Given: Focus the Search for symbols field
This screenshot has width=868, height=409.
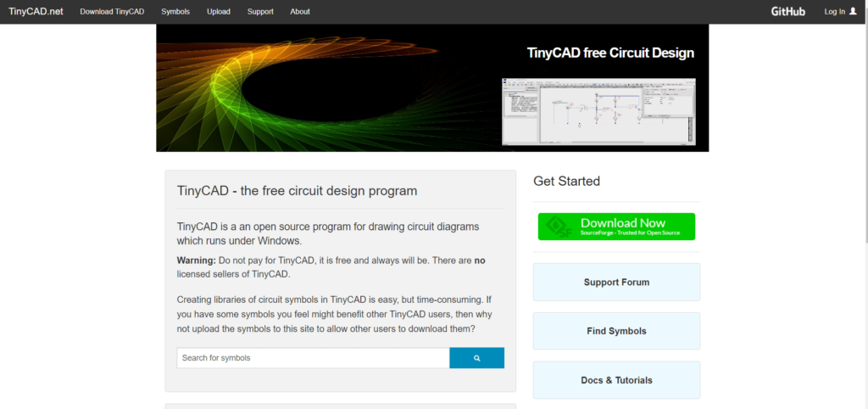Looking at the screenshot, I should coord(313,358).
